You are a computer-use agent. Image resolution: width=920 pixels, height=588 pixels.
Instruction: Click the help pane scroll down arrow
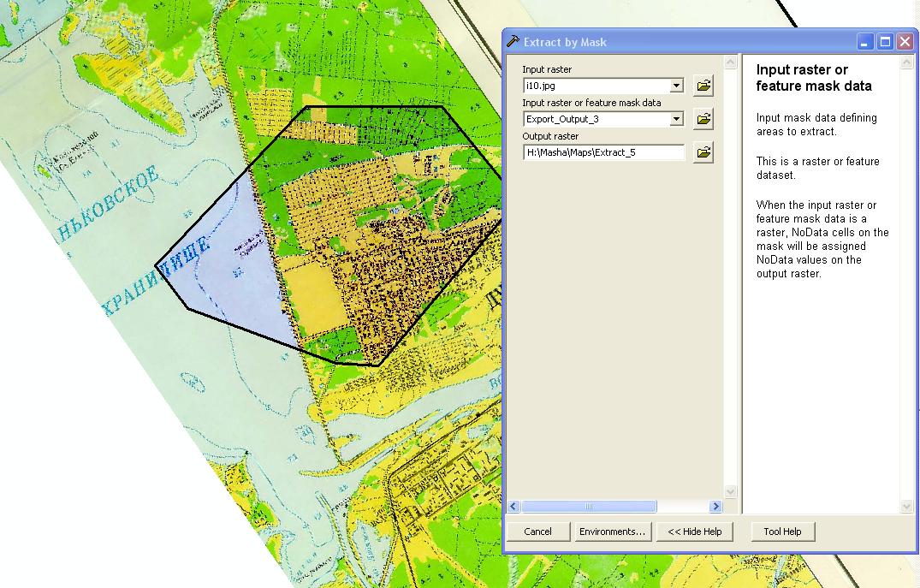(x=906, y=507)
